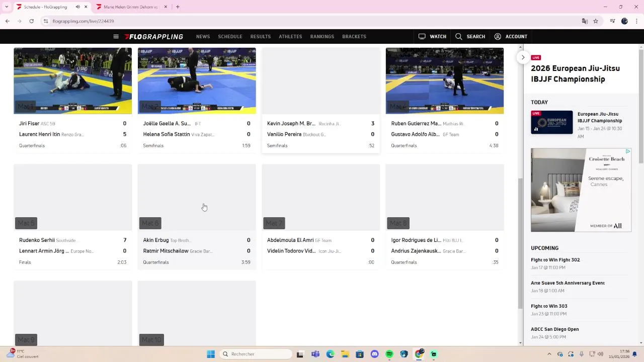Viewport: 644px width, 362px height.
Task: Open upcoming Arte Suave 5th Anniversary Event
Action: 568,283
